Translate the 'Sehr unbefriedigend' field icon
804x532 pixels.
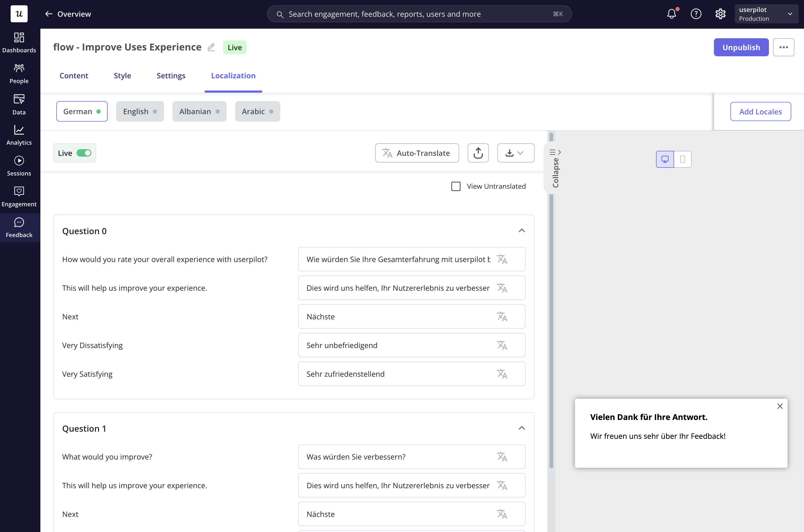click(502, 345)
